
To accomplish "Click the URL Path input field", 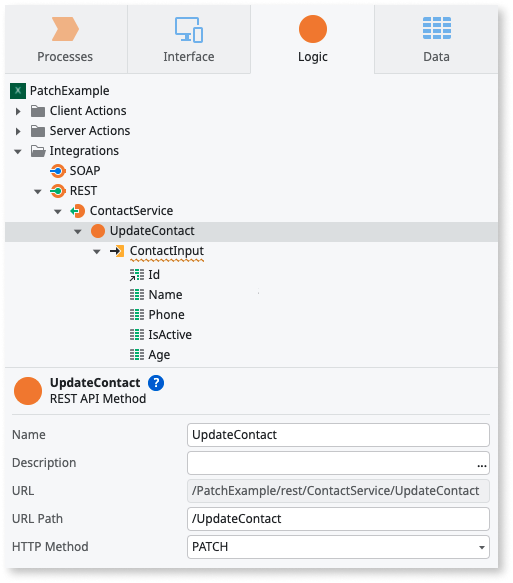I will [338, 519].
